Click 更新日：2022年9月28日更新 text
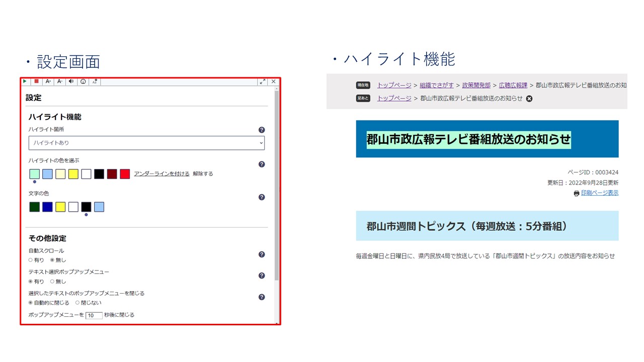The height and width of the screenshot is (362, 644). pyautogui.click(x=583, y=183)
